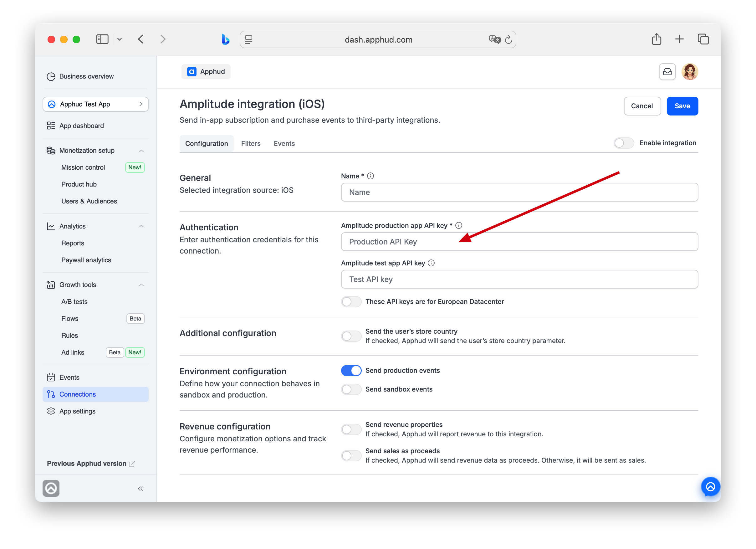Screen dimensions: 756x549
Task: Collapse the Growth tools section
Action: (x=141, y=285)
